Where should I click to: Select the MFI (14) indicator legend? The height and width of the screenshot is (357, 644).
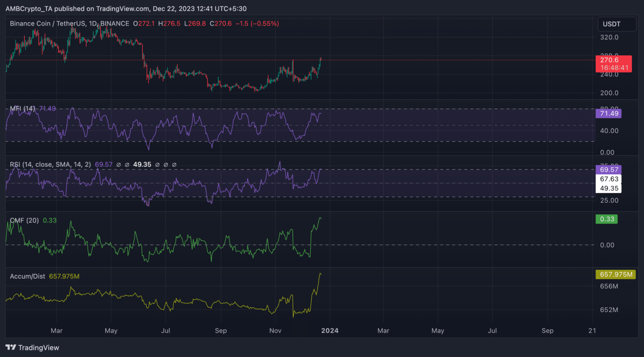click(23, 109)
